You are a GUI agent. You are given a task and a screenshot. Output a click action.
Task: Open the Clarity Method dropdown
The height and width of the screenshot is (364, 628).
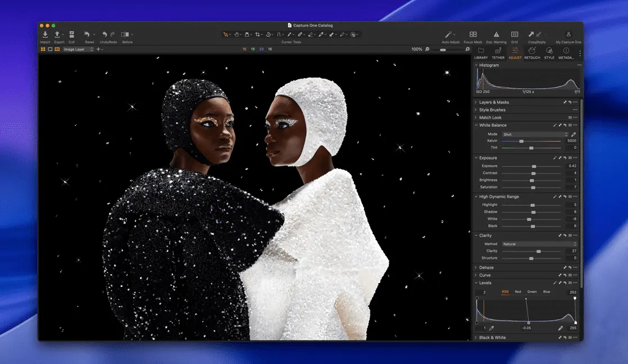[x=539, y=244]
